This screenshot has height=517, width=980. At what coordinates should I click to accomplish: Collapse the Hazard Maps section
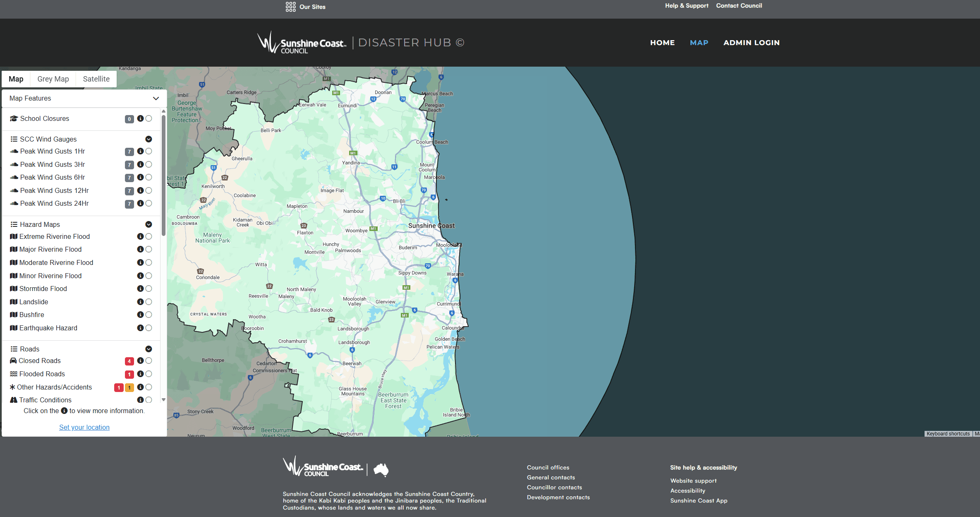click(149, 224)
